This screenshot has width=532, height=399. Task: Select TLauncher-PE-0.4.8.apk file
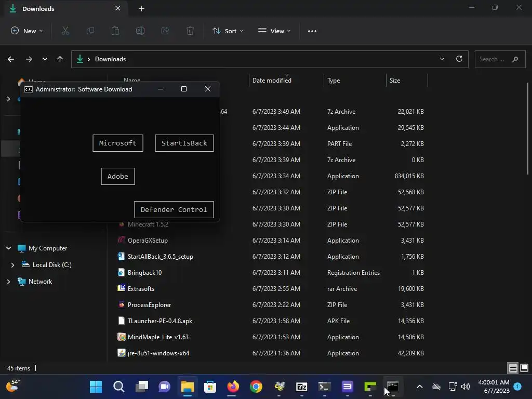click(160, 321)
